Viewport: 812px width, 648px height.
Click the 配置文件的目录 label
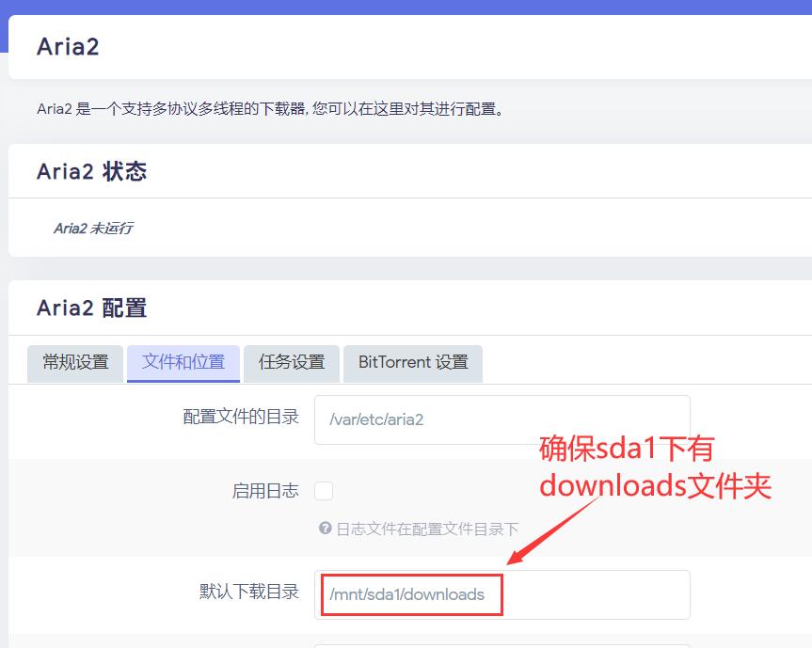pos(241,417)
